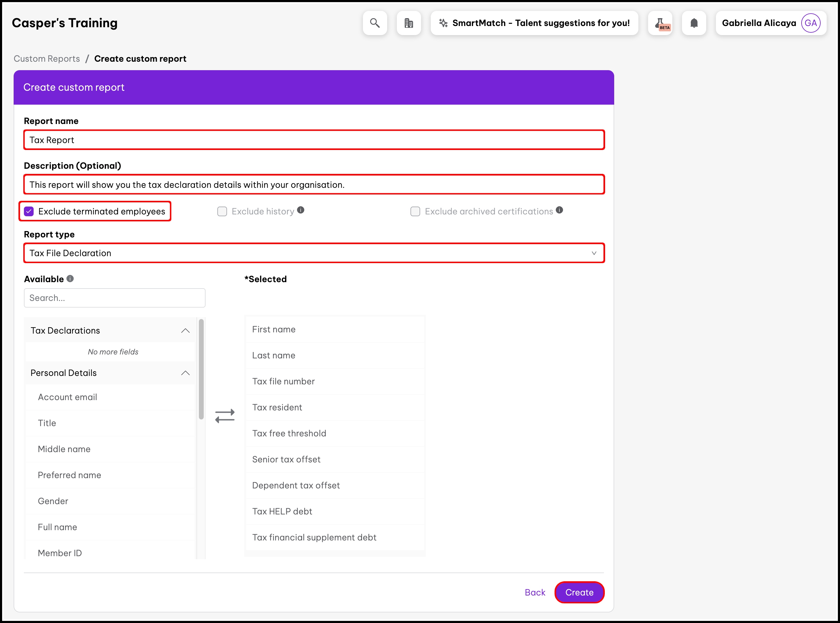Open the beta lab flask icon
Screen dimensions: 840x623
click(x=660, y=23)
